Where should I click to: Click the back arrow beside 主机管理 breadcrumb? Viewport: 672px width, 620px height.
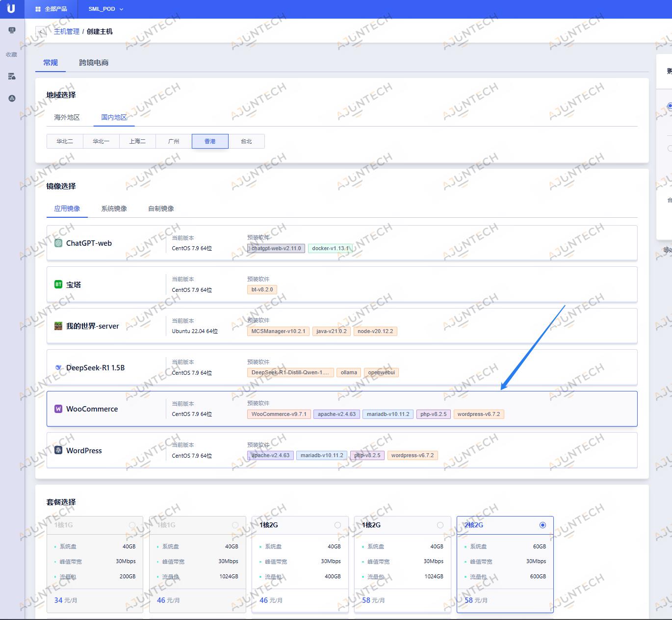tap(41, 32)
